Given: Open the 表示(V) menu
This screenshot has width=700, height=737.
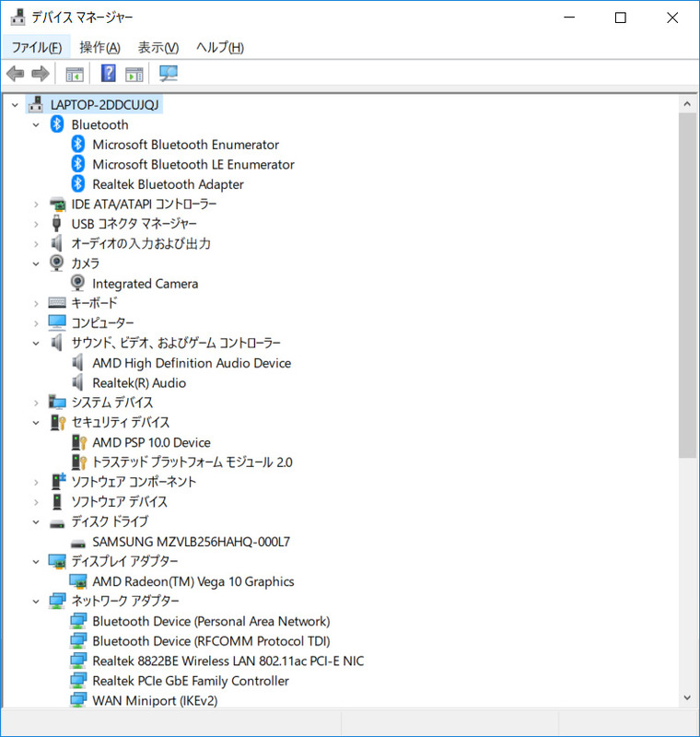Looking at the screenshot, I should 158,48.
